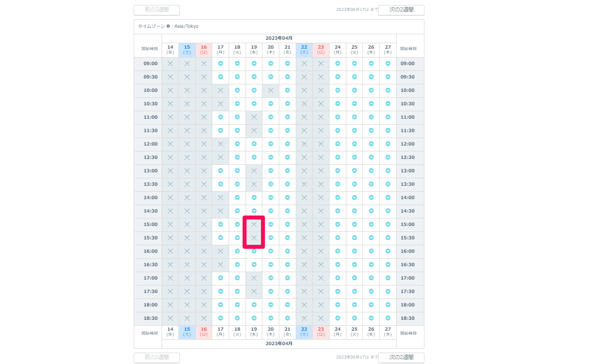Screen dimensions: 590x364
Task: Select available slot April 21 at 15:30
Action: click(287, 238)
